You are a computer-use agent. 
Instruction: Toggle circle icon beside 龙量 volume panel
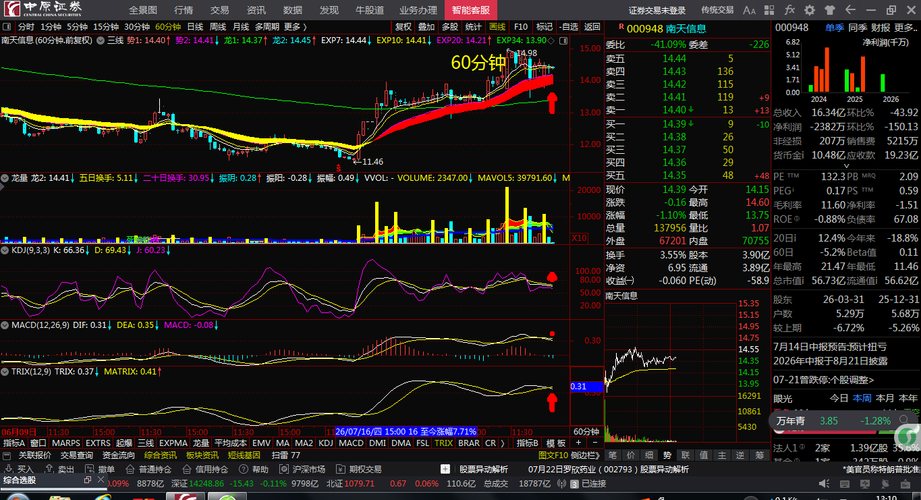5,177
